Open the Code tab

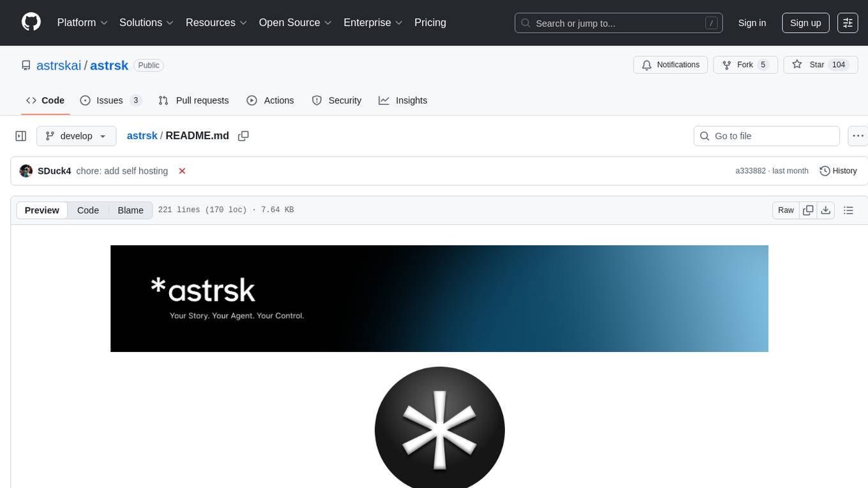45,100
